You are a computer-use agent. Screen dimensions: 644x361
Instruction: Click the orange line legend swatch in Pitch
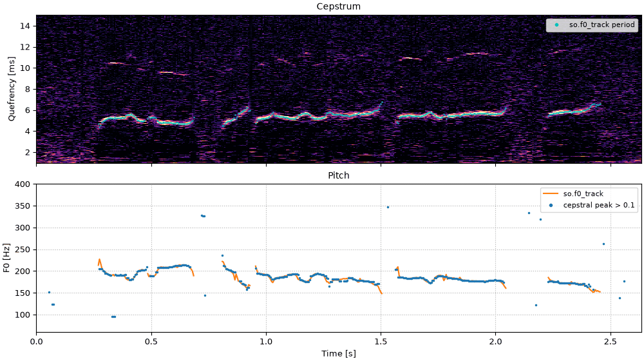pos(551,193)
